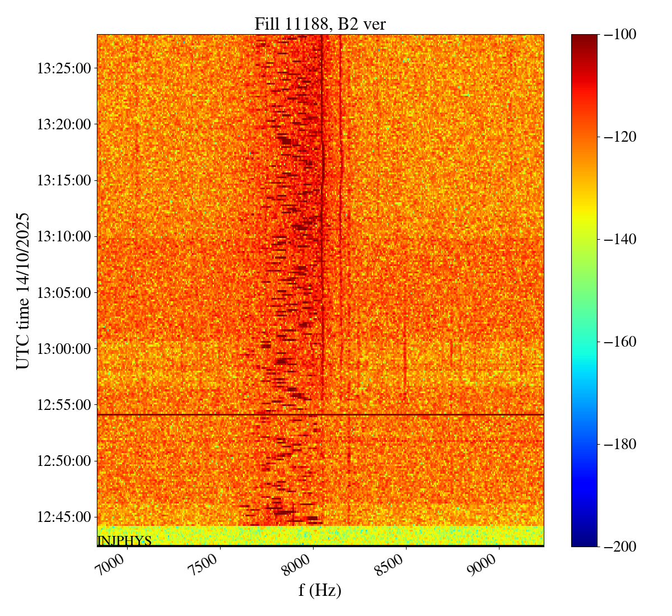This screenshot has width=672, height=616.
Task: Click the 12:55:00 time tick label
Action: (x=64, y=404)
